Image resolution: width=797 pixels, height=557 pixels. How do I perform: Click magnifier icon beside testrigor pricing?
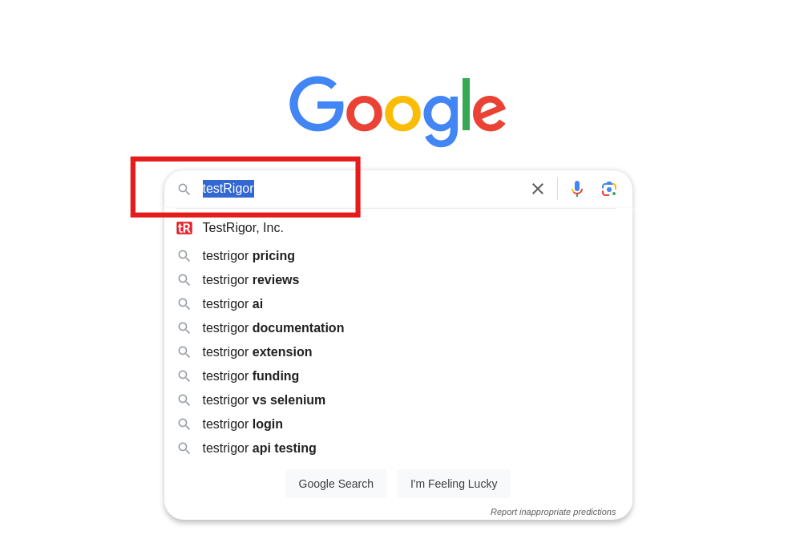tap(184, 256)
